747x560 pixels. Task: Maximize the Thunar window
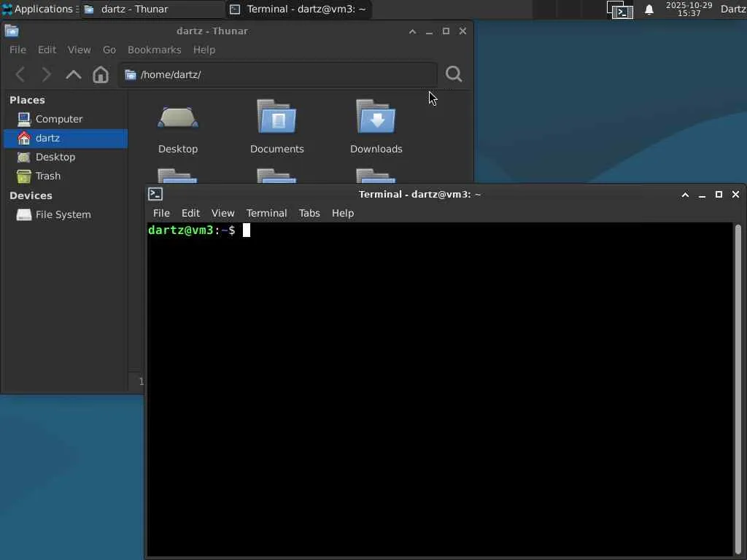446,31
